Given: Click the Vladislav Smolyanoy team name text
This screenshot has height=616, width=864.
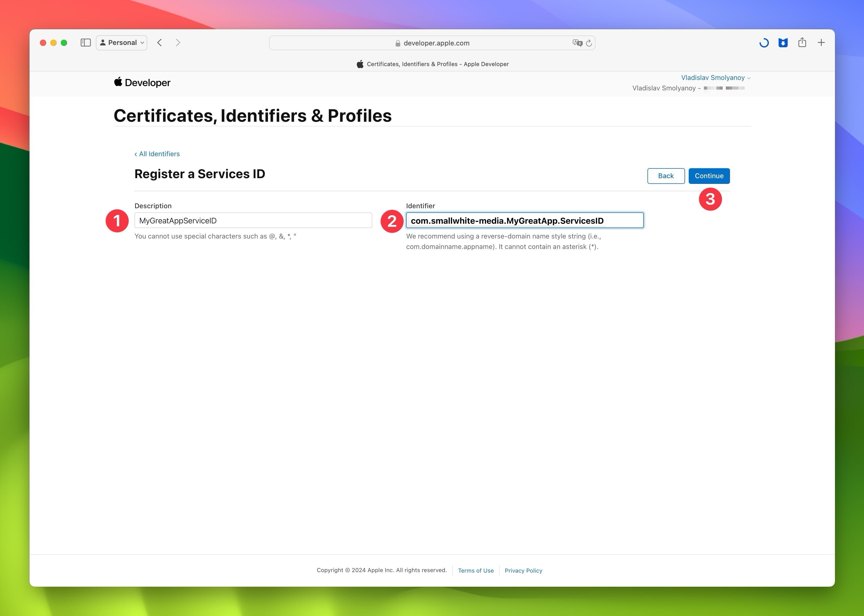Looking at the screenshot, I should point(664,88).
